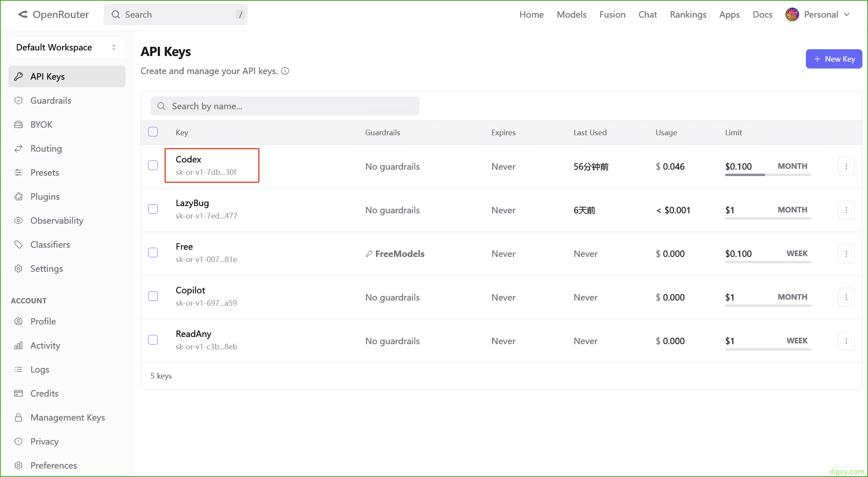
Task: Click the Copilot key name
Action: pos(190,290)
